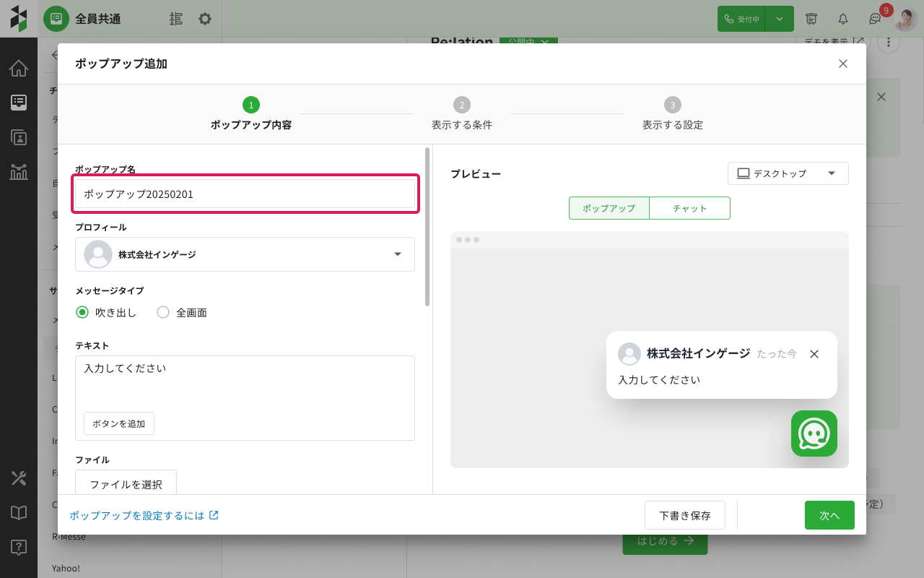924x578 pixels.
Task: Click the 次へ button
Action: coord(829,515)
